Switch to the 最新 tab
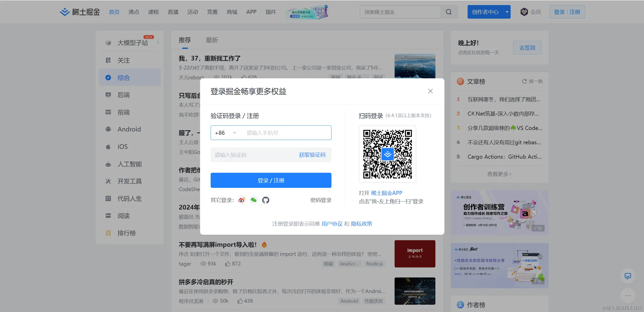Image resolution: width=644 pixels, height=312 pixels. [x=212, y=40]
